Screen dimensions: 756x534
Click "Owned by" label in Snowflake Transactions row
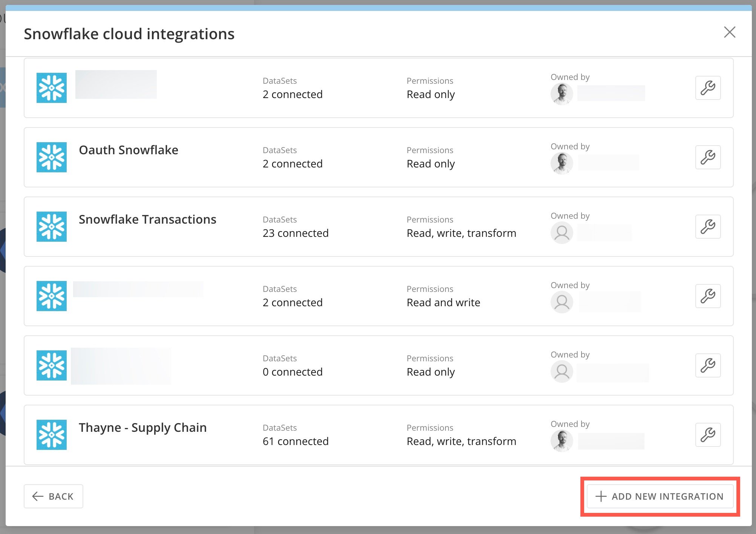[x=570, y=216]
